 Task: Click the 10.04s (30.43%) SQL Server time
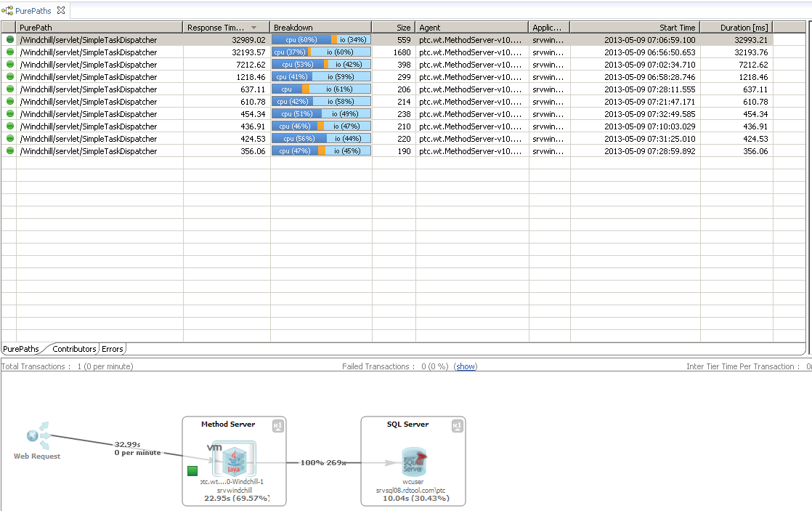pos(416,498)
